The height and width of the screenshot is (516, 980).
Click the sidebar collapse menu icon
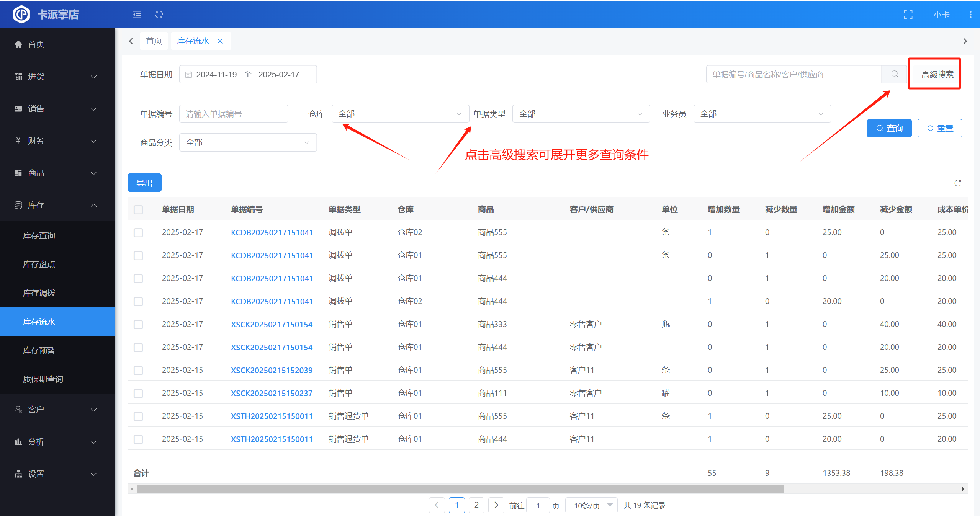pos(137,15)
